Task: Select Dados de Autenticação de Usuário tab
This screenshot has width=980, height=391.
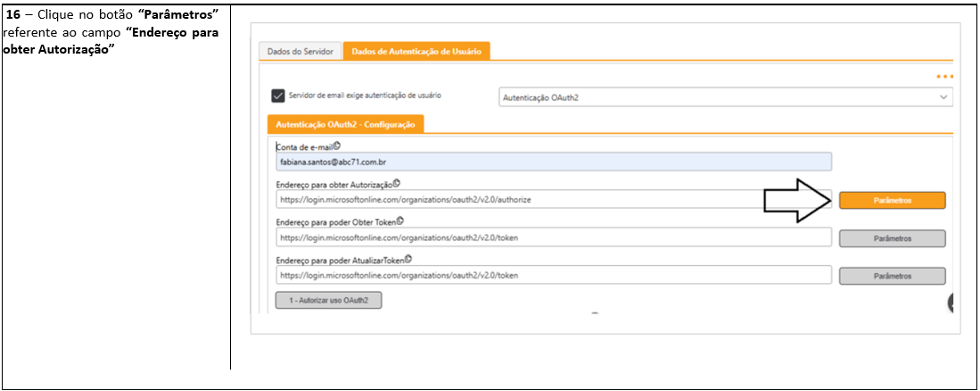Action: [x=416, y=52]
